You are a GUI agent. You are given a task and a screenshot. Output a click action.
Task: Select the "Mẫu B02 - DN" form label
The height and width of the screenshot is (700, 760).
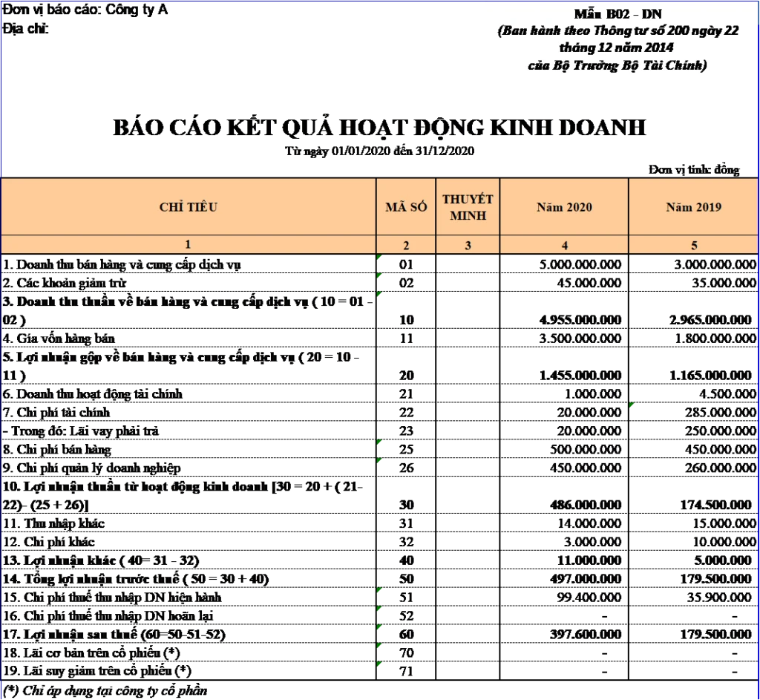pyautogui.click(x=618, y=14)
